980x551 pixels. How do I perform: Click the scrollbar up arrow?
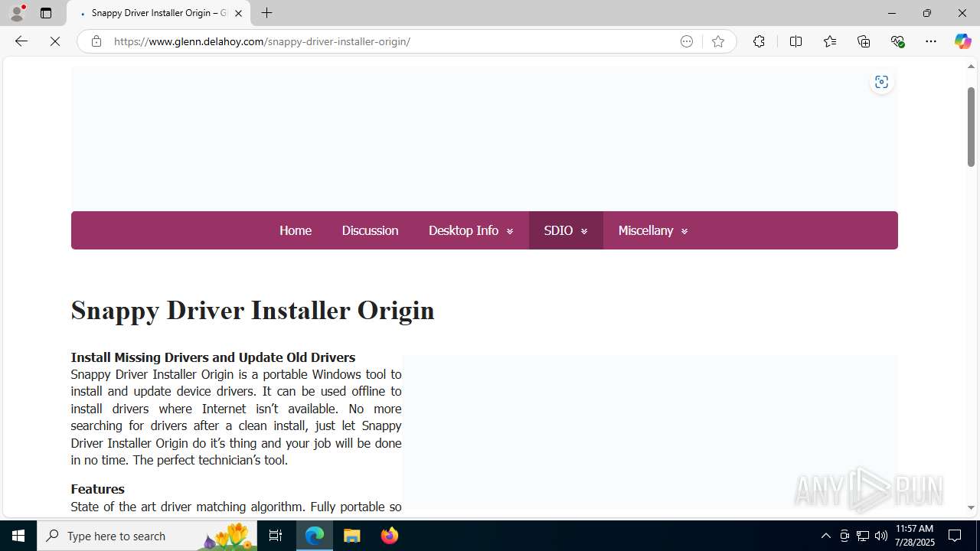971,67
